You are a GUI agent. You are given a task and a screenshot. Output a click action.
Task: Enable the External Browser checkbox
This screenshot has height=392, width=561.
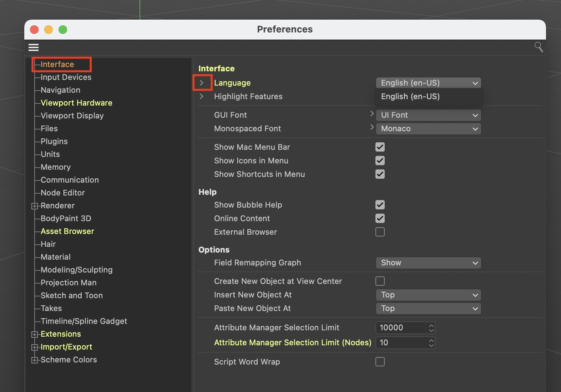pyautogui.click(x=380, y=232)
